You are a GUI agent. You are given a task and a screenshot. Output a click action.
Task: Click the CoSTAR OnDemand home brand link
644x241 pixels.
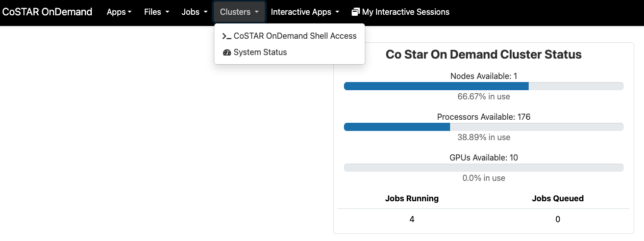(47, 12)
